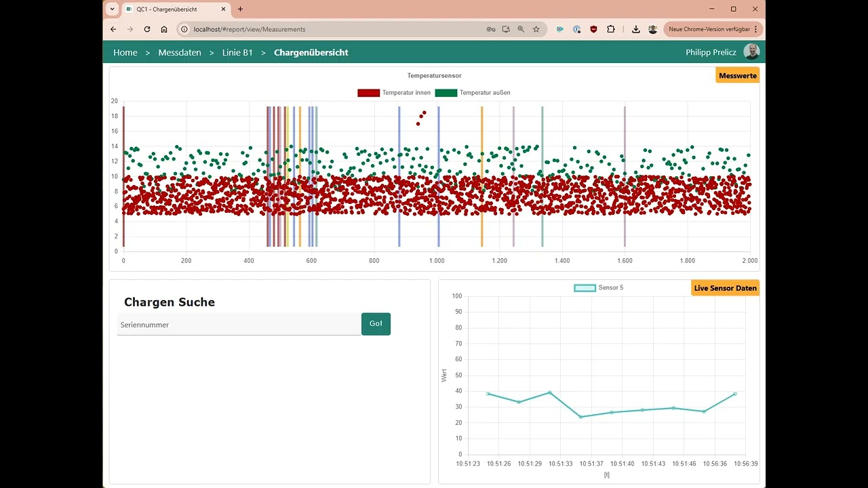Viewport: 868px width, 488px height.
Task: Show browser downloads
Action: coord(635,29)
